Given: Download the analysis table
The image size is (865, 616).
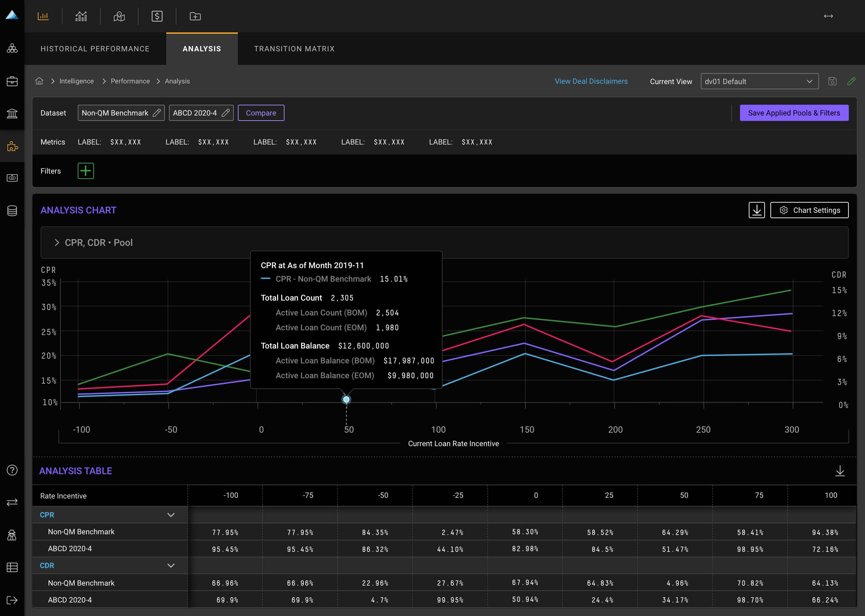Looking at the screenshot, I should coord(840,471).
